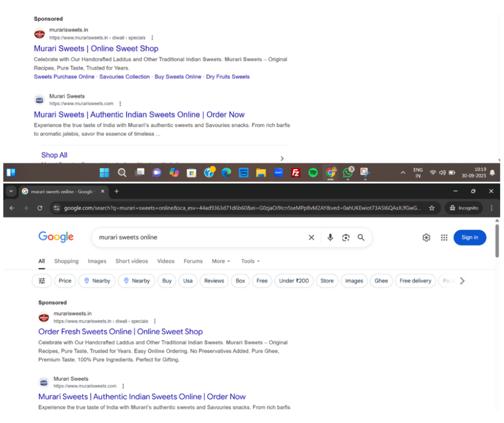This screenshot has width=504, height=423.
Task: Open Spotify from the taskbar
Action: (x=313, y=172)
